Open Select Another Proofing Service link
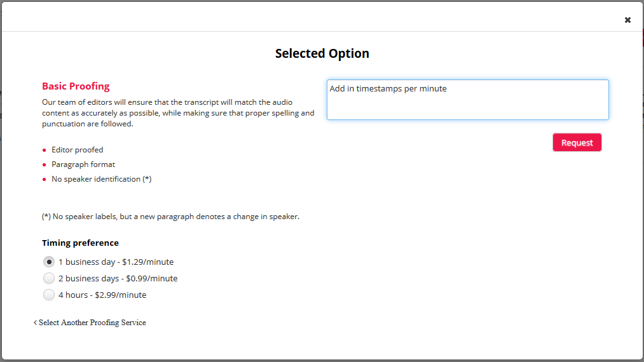 pyautogui.click(x=92, y=323)
